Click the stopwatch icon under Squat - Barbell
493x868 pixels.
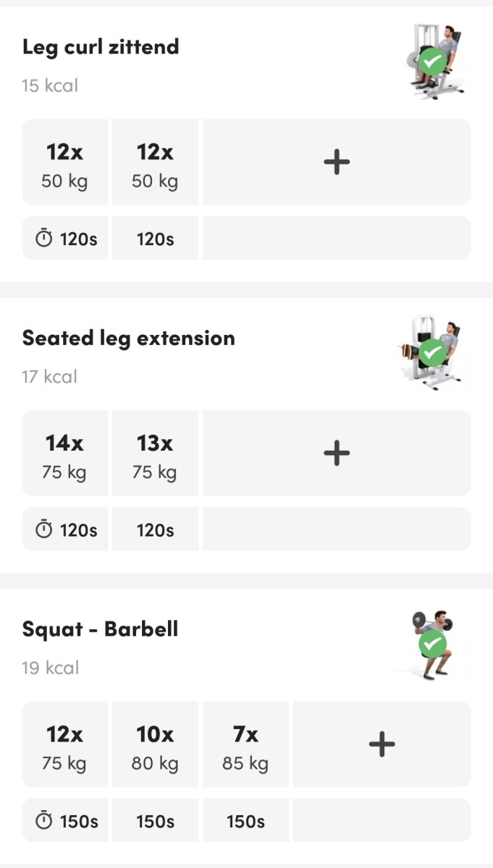coord(44,821)
